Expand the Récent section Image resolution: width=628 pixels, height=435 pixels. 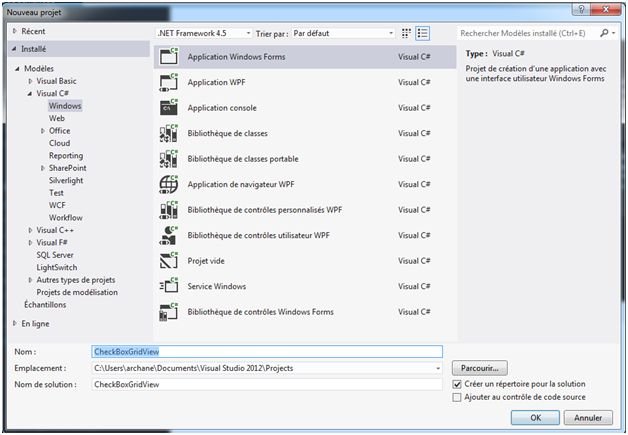(15, 31)
